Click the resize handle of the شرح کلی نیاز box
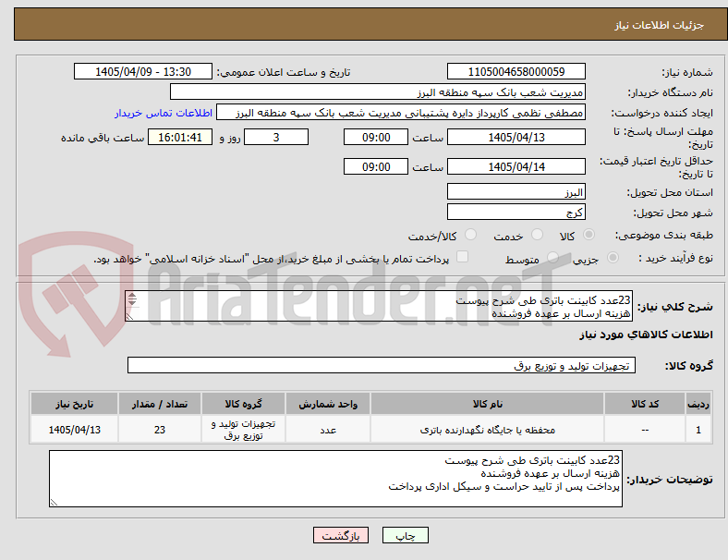This screenshot has height=560, width=728. [x=130, y=316]
